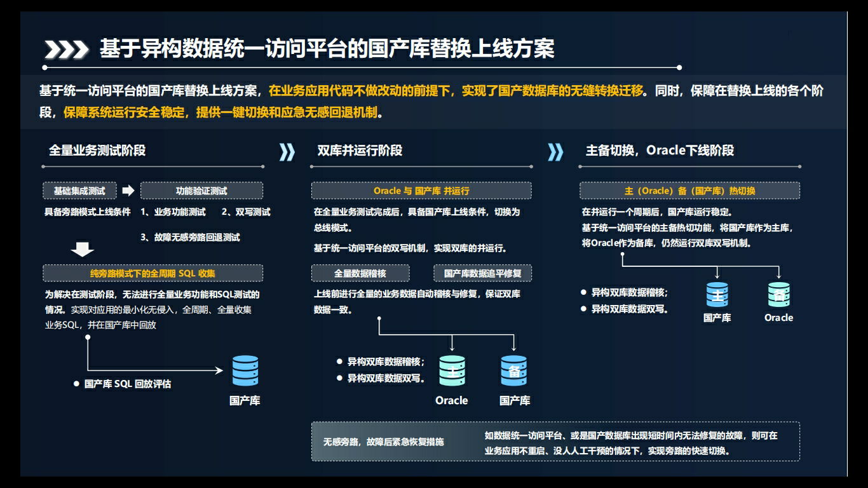Click the blue chevrons between 全量业务测试阶段 and 双库并运行阶段
This screenshot has width=868, height=488.
[x=287, y=151]
